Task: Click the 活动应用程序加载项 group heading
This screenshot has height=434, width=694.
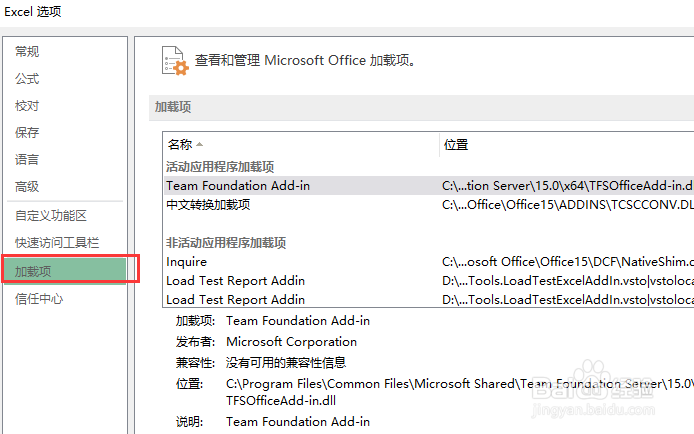Action: [220, 167]
